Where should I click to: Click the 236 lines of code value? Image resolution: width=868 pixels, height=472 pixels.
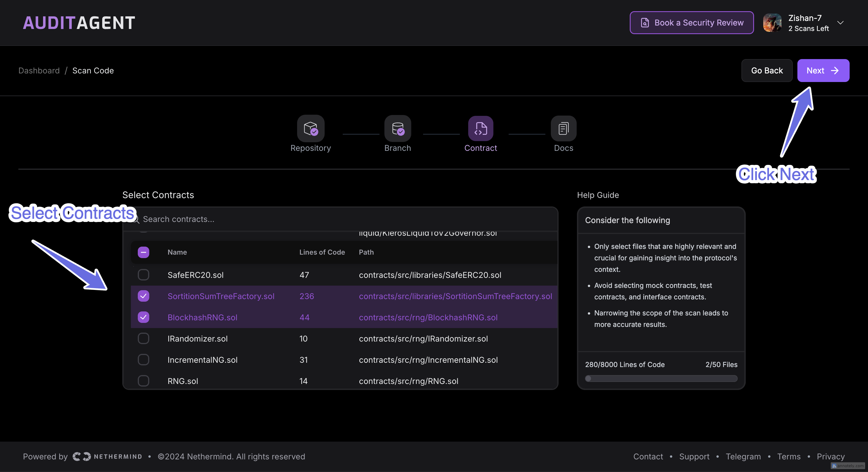point(307,296)
